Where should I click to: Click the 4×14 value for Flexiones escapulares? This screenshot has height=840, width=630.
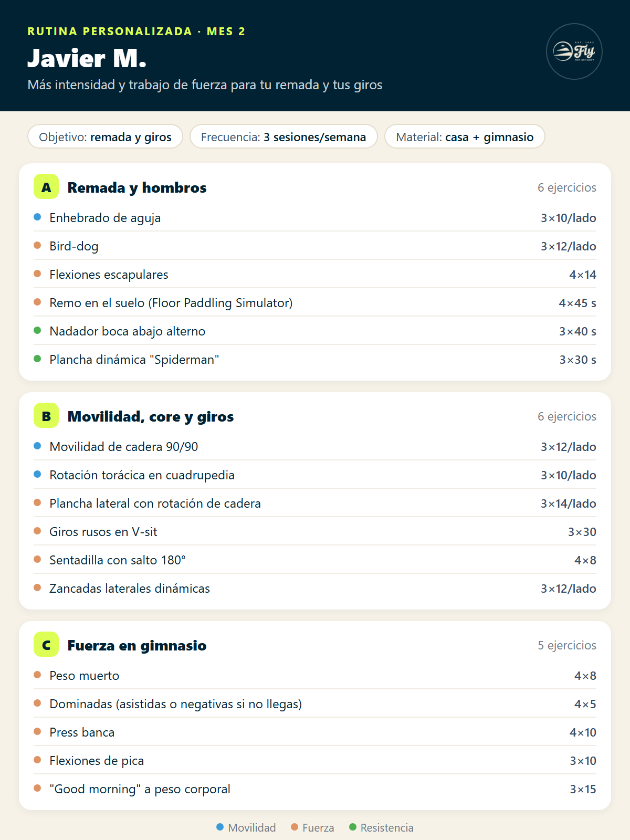pos(583,275)
